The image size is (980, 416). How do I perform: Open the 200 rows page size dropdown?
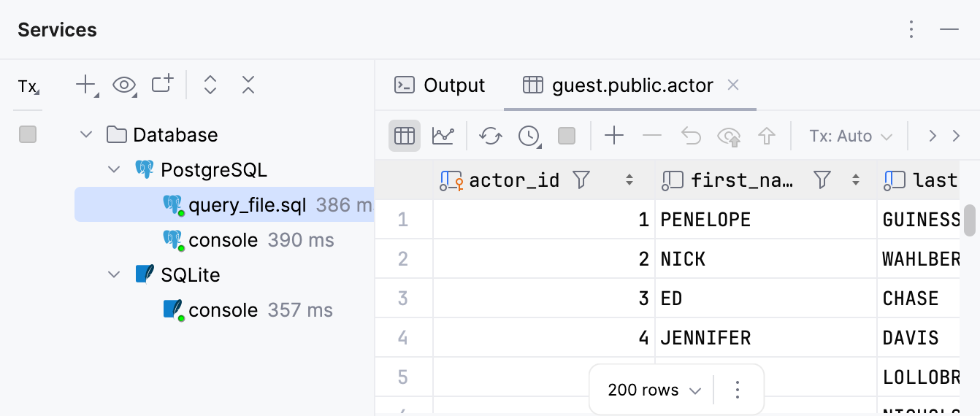point(654,390)
